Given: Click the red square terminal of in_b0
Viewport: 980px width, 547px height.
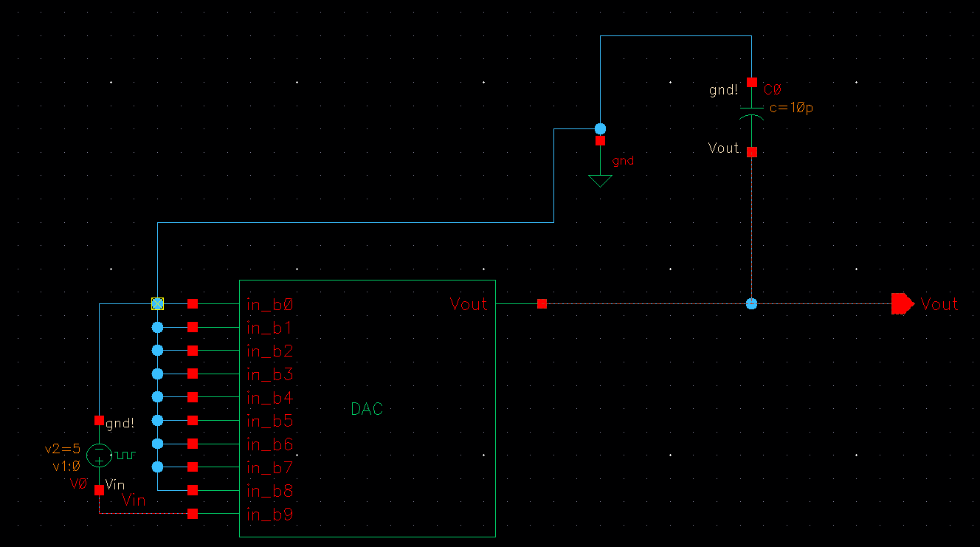Looking at the screenshot, I should pyautogui.click(x=192, y=303).
